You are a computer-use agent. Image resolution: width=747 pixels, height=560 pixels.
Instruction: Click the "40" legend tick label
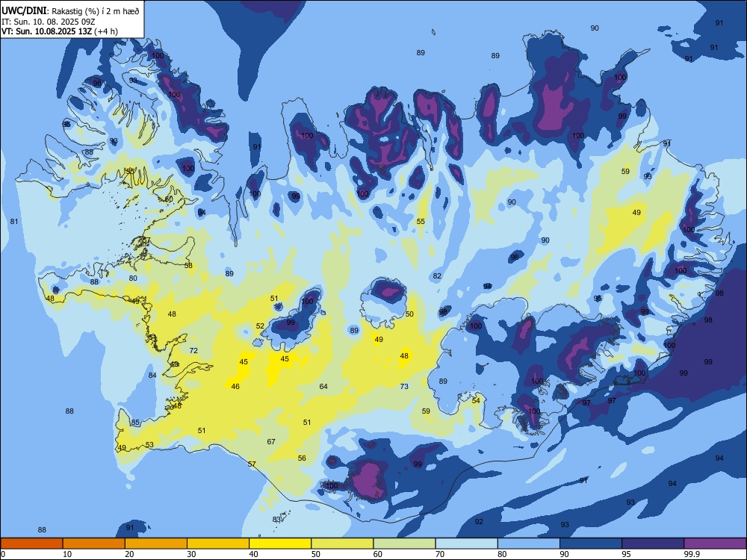253,554
